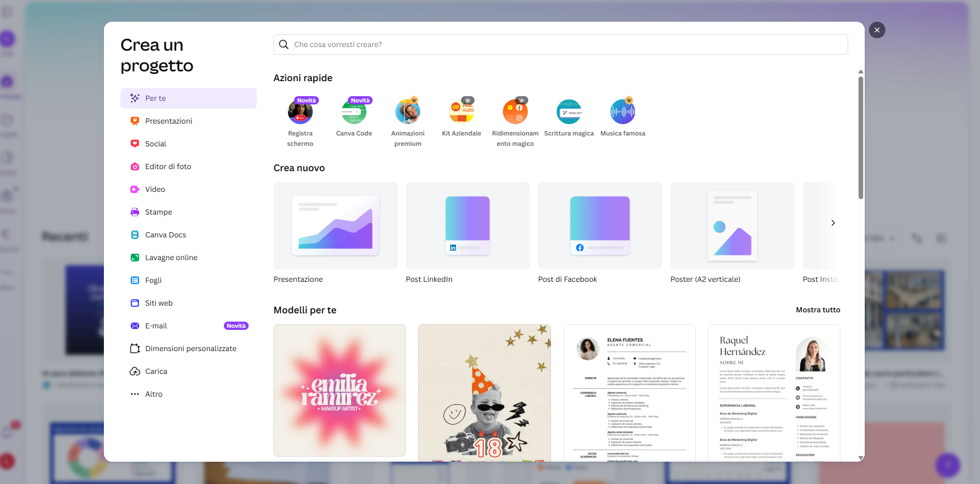
Task: Create a new Post LinkedIn design
Action: coord(468,226)
